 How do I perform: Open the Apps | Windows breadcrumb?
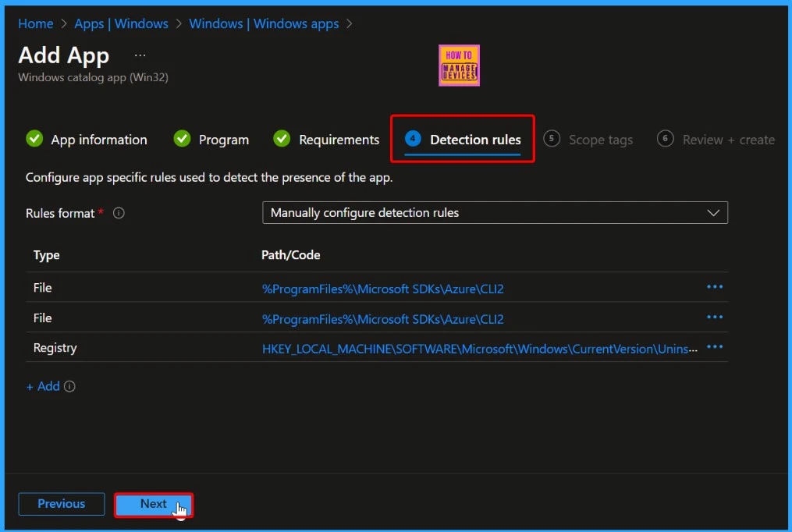tap(121, 23)
